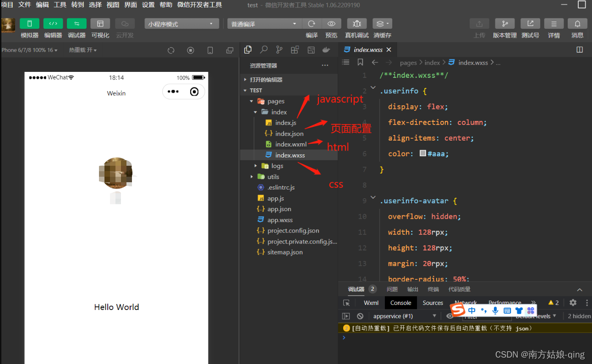The height and width of the screenshot is (364, 592).
Task: Toggle the live expression eye in console
Action: [x=449, y=316]
